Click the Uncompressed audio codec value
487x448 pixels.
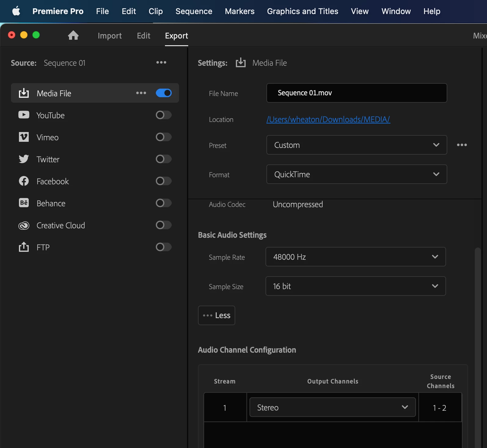pos(298,204)
